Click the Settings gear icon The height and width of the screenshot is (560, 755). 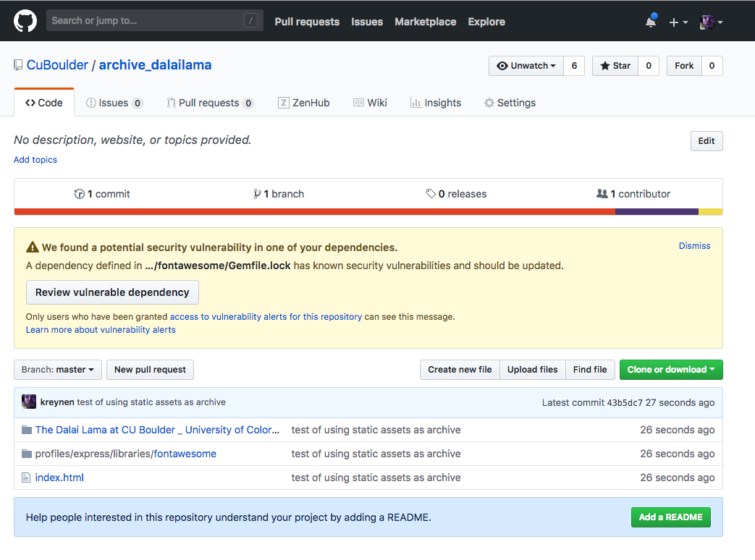coord(489,103)
